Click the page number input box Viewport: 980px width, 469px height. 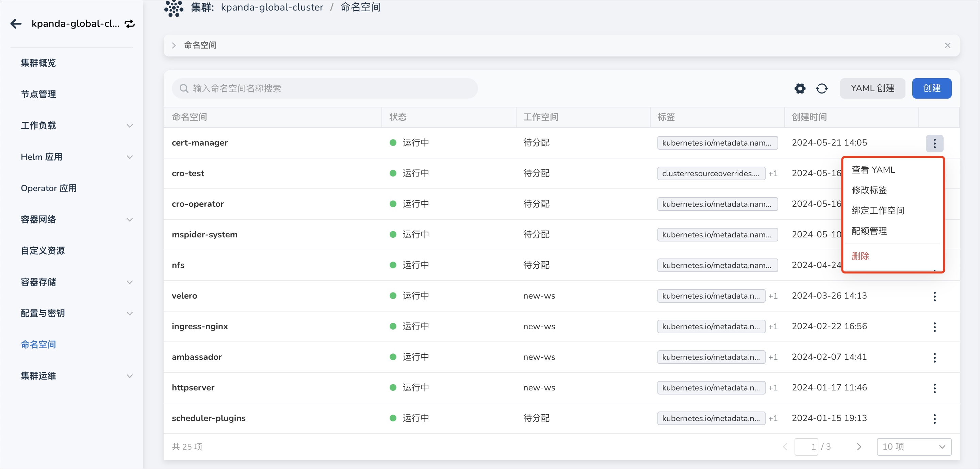click(806, 447)
